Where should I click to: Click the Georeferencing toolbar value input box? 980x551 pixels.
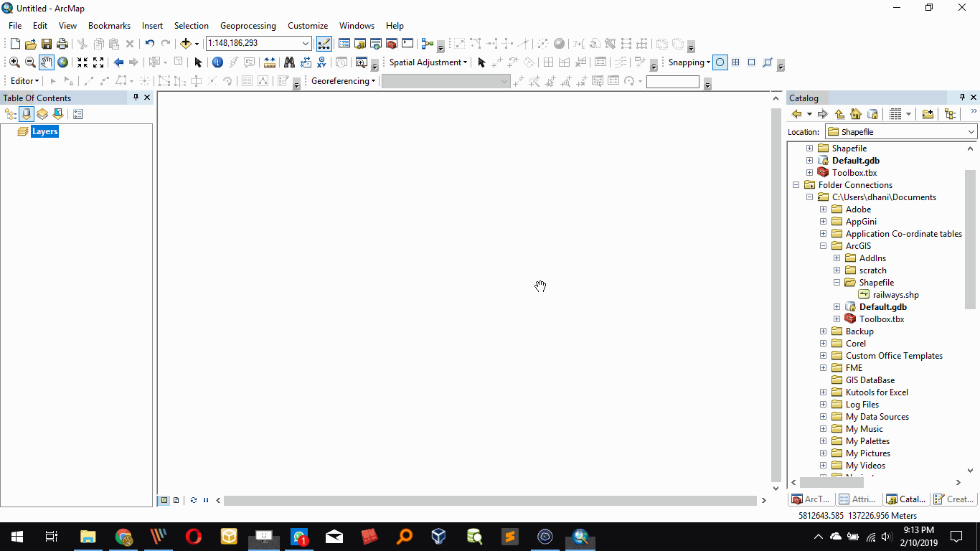pyautogui.click(x=672, y=82)
